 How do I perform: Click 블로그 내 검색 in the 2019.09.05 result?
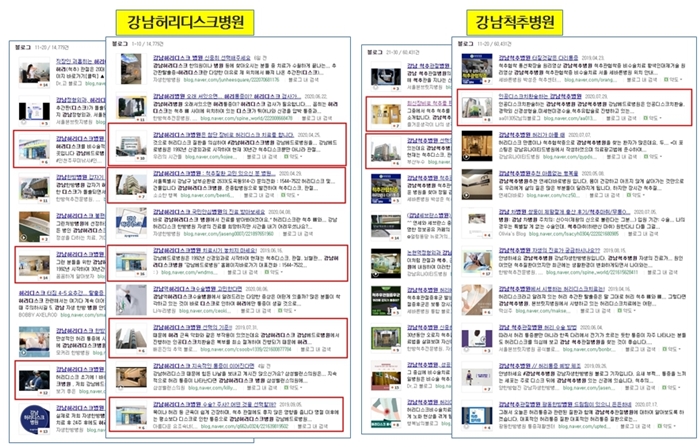pyautogui.click(x=312, y=426)
